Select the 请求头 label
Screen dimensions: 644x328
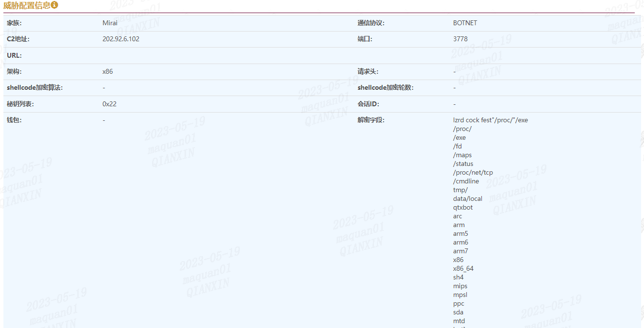[x=368, y=71]
